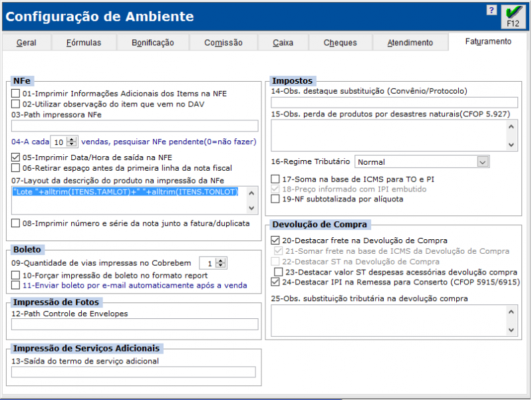This screenshot has height=400, width=532.
Task: Click the 03-Path impressora NFe field
Action: click(134, 126)
